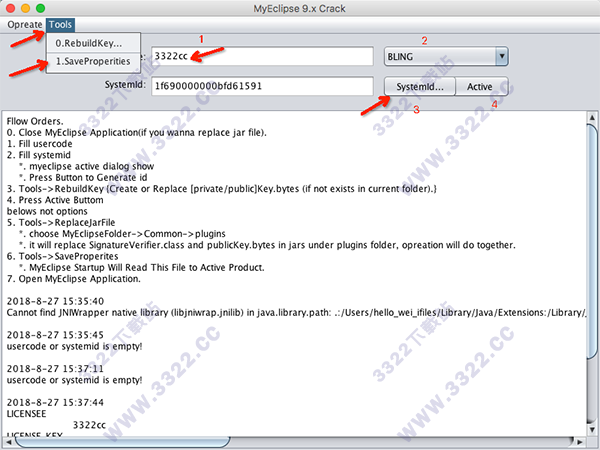
Task: Click '6. Tools->SaveProperites' line
Action: pyautogui.click(x=62, y=256)
